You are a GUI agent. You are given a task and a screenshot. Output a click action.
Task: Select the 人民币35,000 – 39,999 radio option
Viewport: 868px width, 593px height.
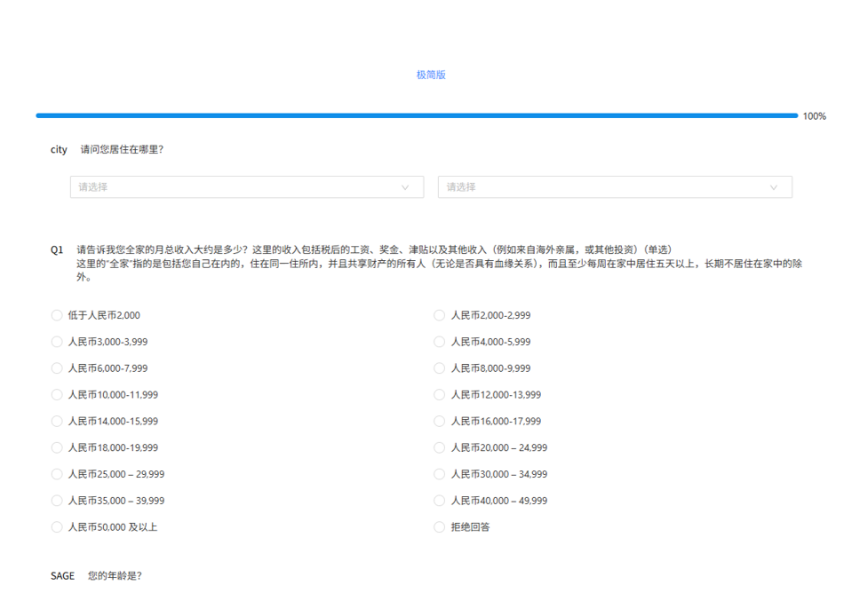click(x=57, y=501)
